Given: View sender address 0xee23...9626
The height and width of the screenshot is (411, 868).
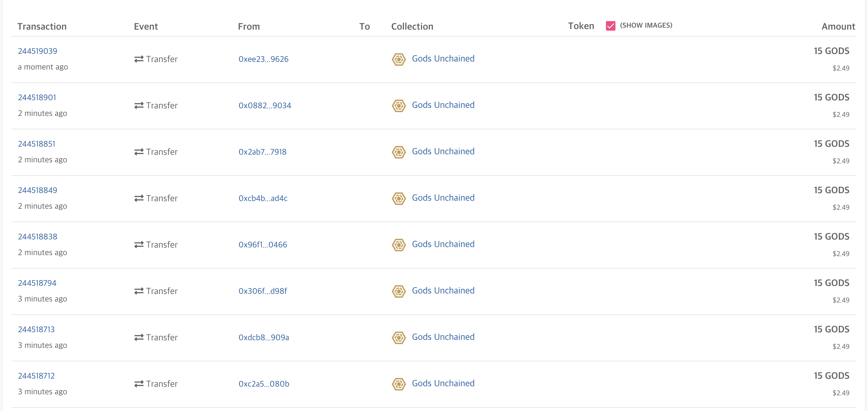Looking at the screenshot, I should [x=263, y=59].
